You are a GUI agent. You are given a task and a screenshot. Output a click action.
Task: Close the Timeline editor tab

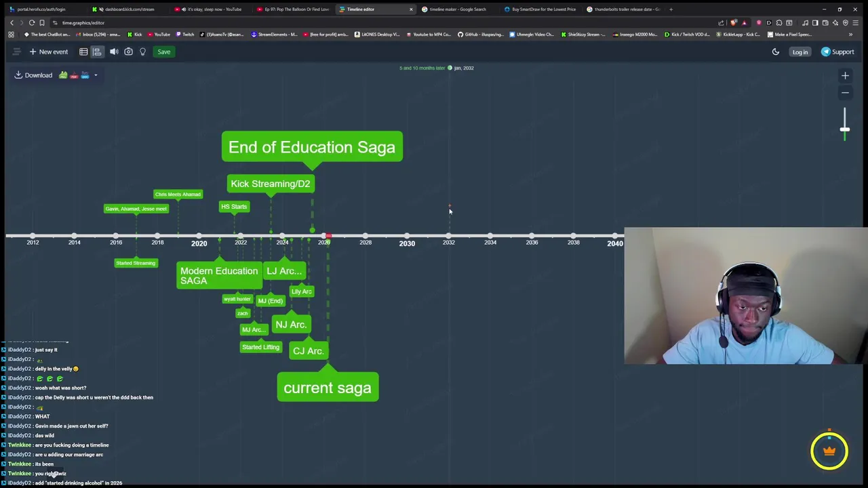pyautogui.click(x=410, y=9)
